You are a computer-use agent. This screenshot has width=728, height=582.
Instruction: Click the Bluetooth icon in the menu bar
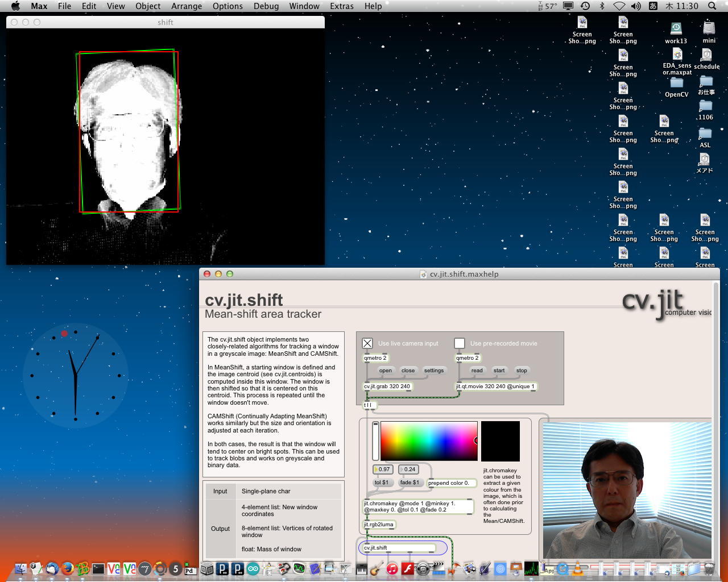(x=602, y=6)
